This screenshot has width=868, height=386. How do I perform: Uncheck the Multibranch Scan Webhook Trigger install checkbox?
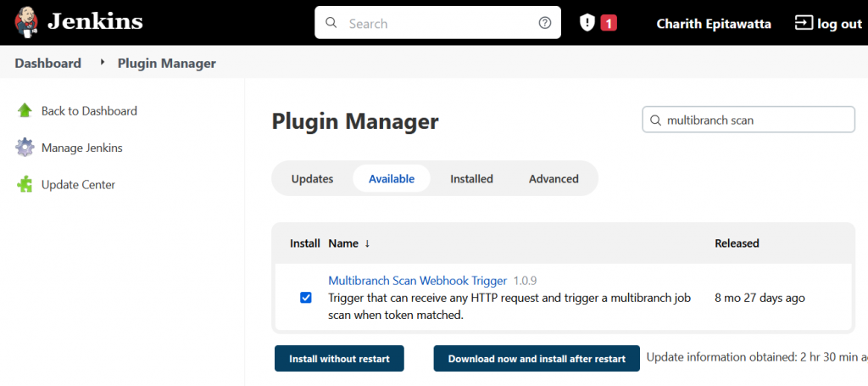click(x=305, y=298)
